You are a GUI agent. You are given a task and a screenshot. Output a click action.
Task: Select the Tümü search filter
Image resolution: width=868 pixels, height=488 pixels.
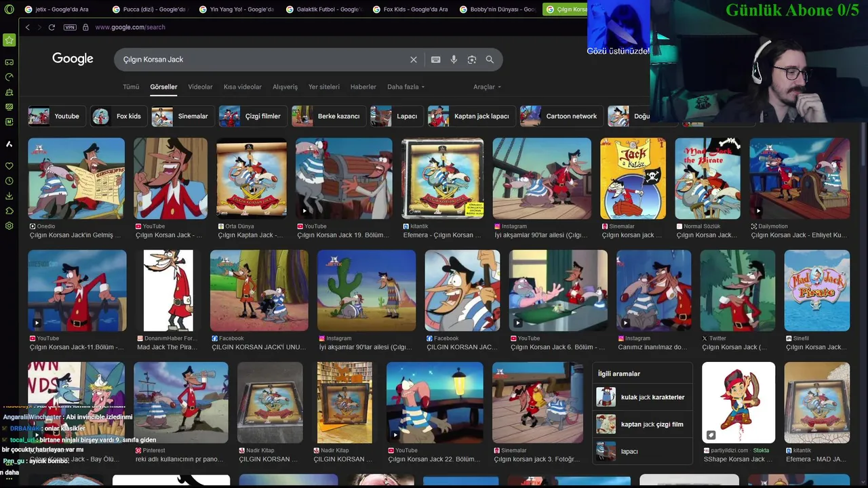coord(131,87)
